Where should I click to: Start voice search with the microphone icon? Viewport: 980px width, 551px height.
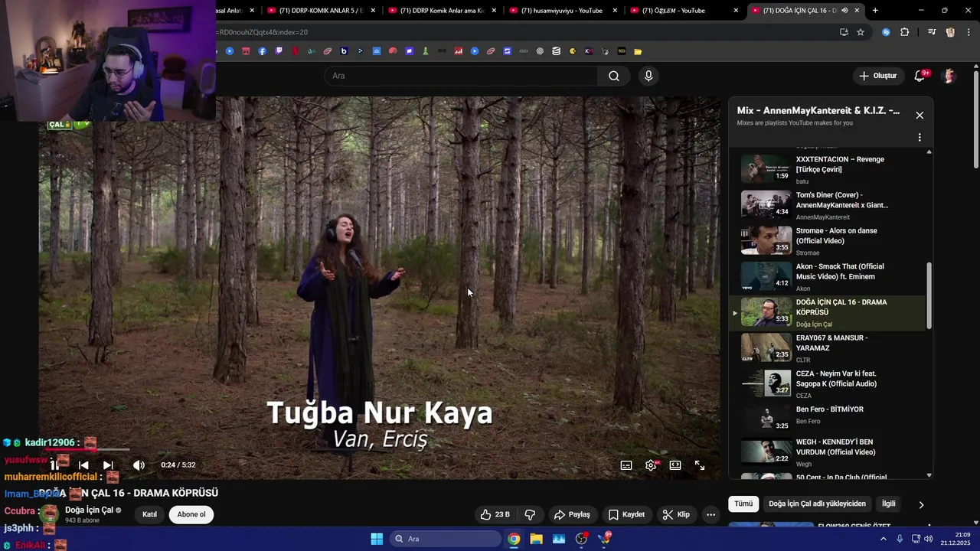pyautogui.click(x=648, y=76)
